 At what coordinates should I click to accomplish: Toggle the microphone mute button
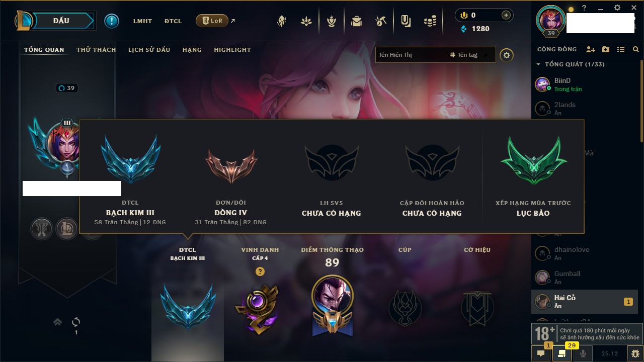tap(583, 353)
